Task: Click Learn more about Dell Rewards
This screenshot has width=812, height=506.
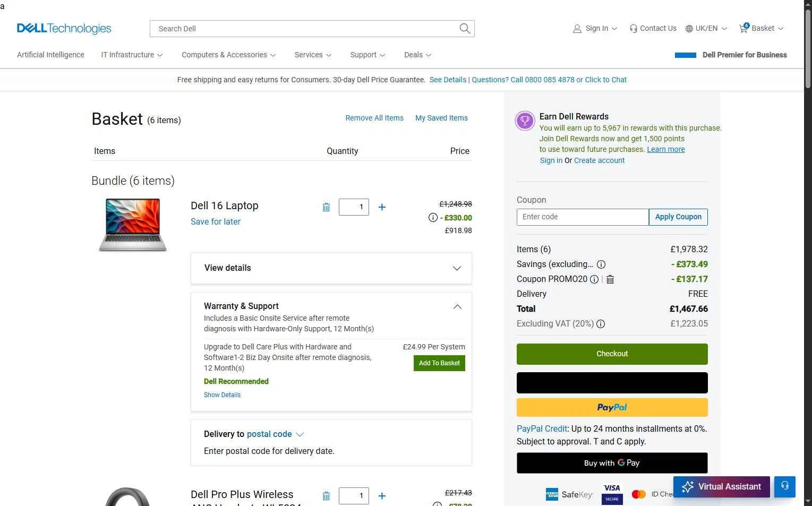Action: [x=666, y=149]
